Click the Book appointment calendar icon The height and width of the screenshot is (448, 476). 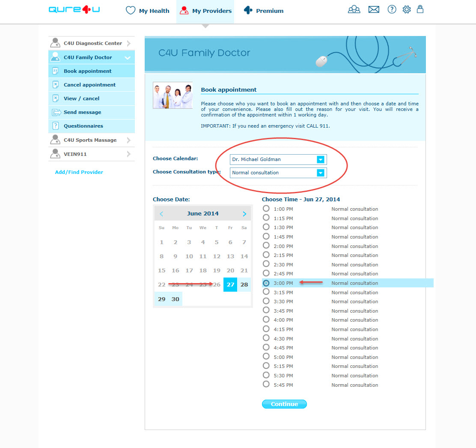[56, 71]
